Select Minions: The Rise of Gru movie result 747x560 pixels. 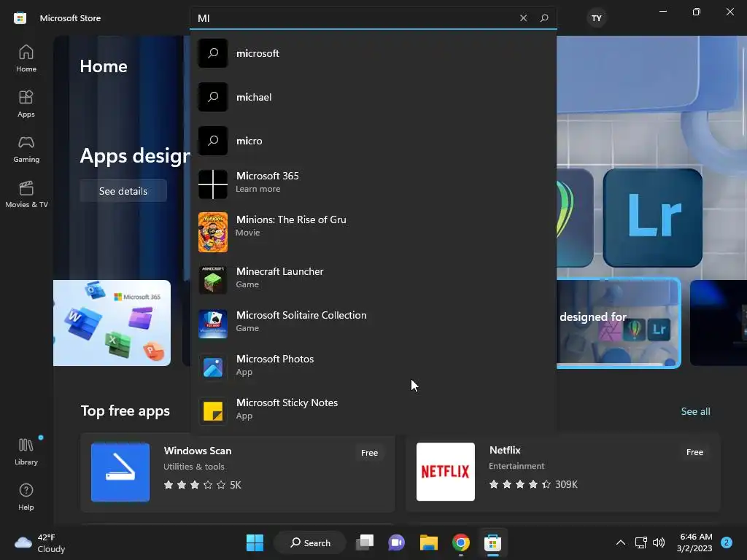point(373,232)
